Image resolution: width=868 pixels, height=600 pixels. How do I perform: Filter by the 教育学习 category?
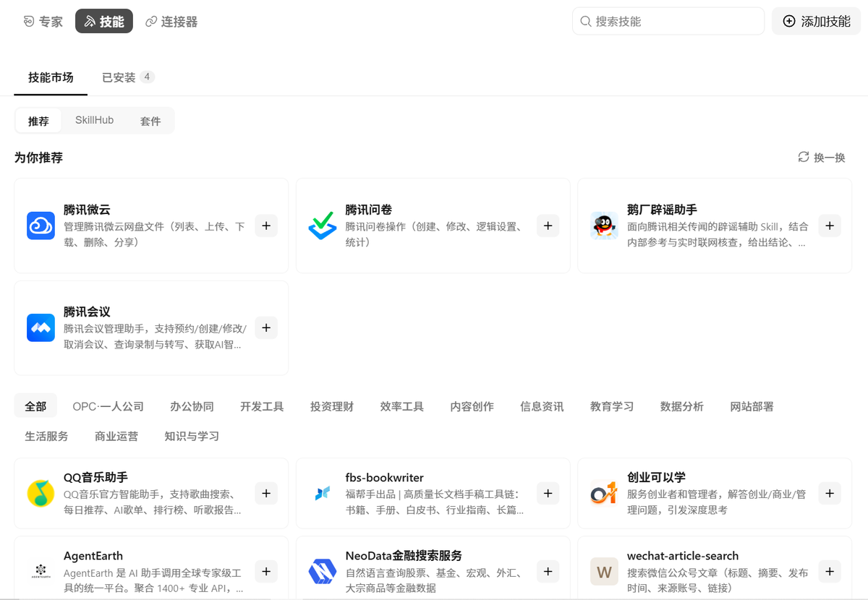612,406
